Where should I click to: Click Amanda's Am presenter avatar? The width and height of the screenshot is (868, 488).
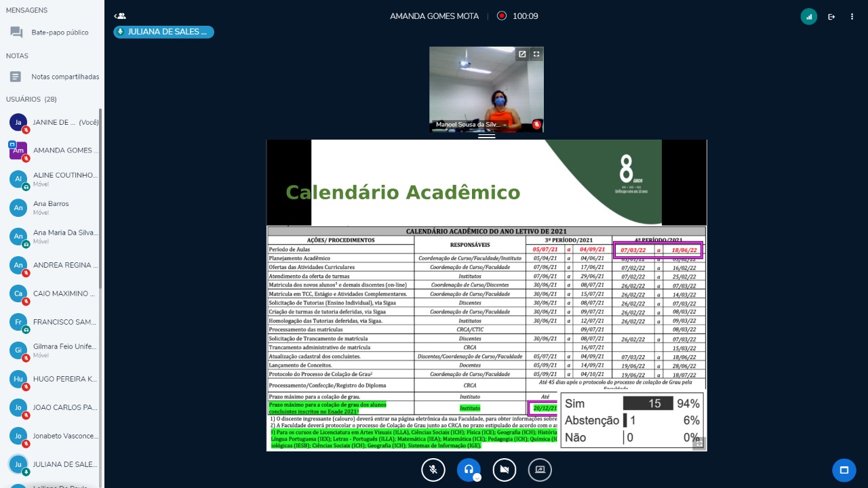click(x=18, y=150)
